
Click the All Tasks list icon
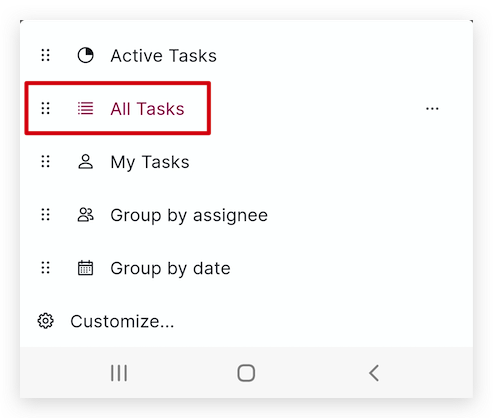[x=86, y=108]
